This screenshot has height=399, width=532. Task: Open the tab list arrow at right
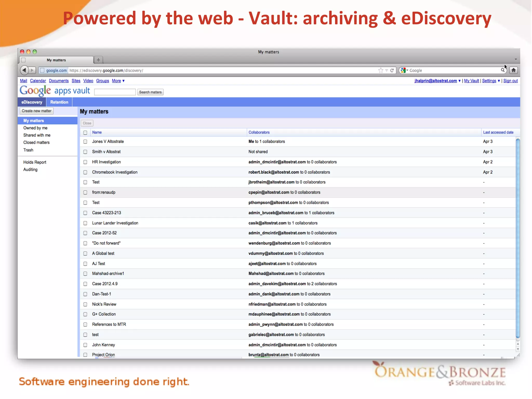(x=516, y=59)
